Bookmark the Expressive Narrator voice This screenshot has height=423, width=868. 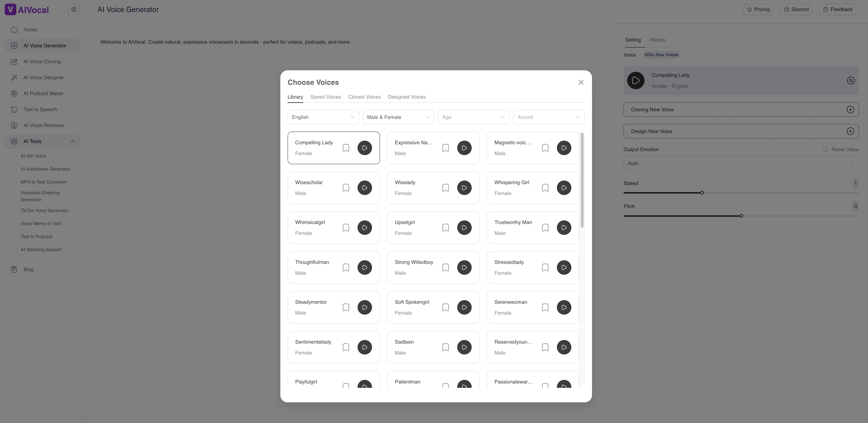point(445,148)
